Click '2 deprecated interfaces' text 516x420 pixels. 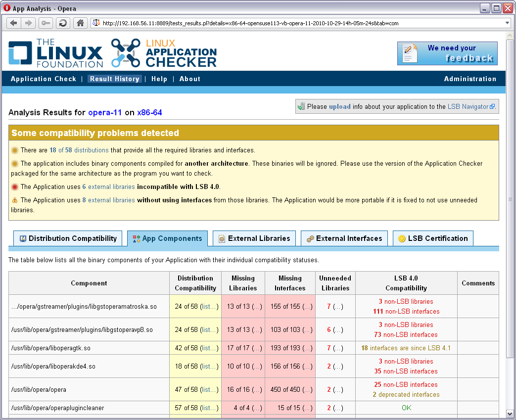(x=406, y=394)
